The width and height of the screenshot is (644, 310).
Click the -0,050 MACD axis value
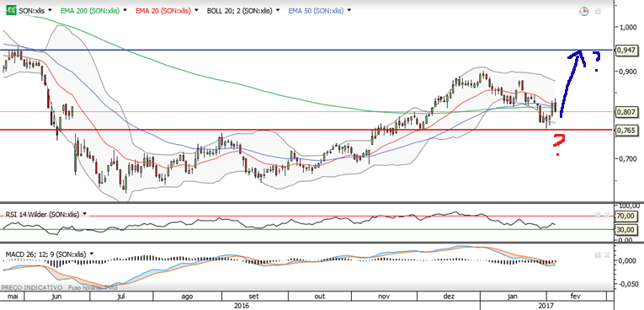(628, 284)
